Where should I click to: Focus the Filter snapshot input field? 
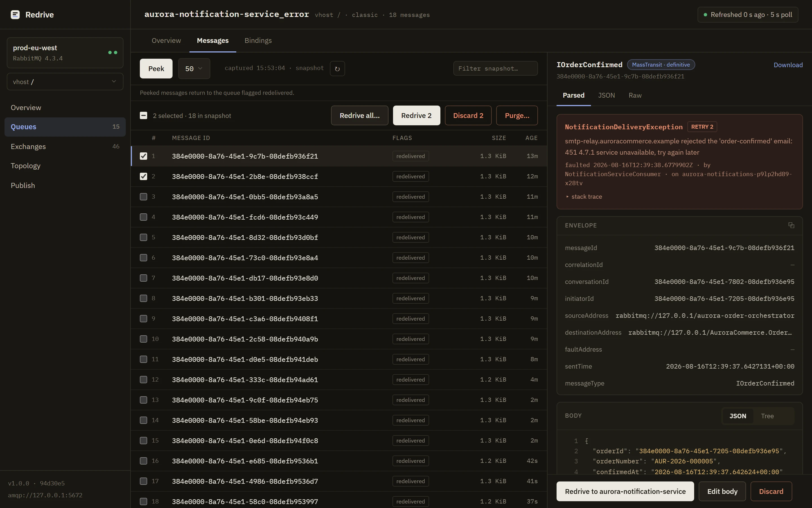pyautogui.click(x=495, y=69)
